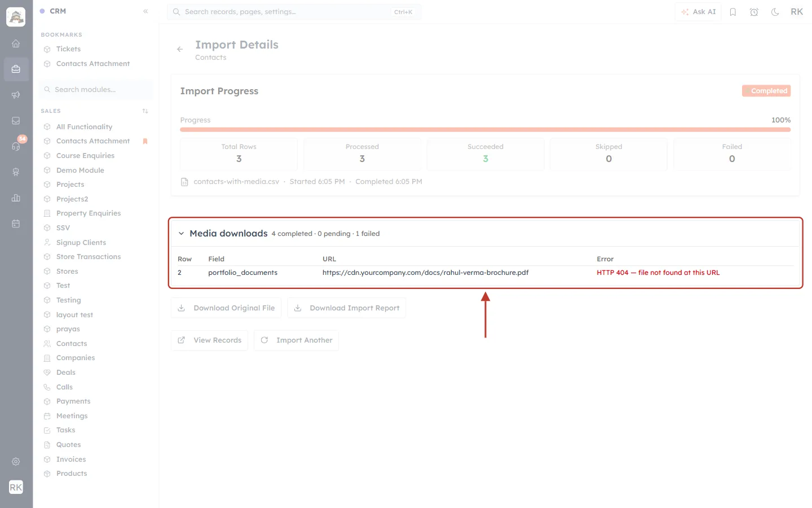
Task: Collapse the Media downloads section chevron
Action: [x=181, y=234]
